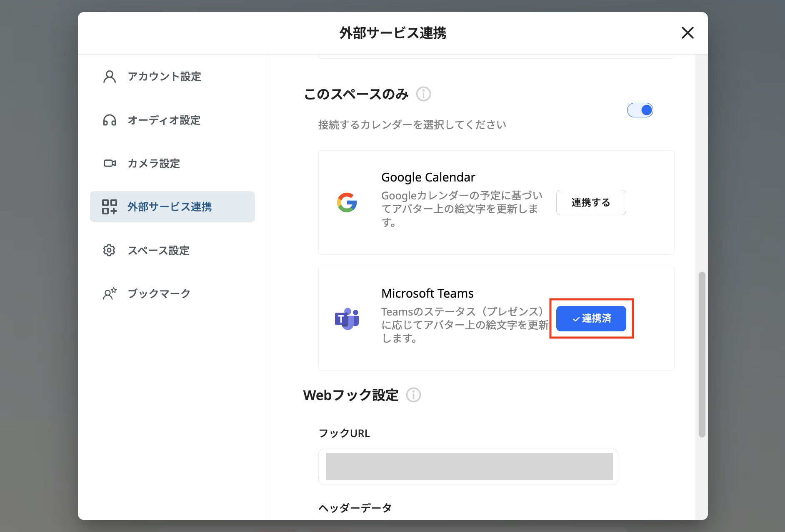Click the このスペースのみ heading
This screenshot has width=785, height=532.
[x=356, y=94]
